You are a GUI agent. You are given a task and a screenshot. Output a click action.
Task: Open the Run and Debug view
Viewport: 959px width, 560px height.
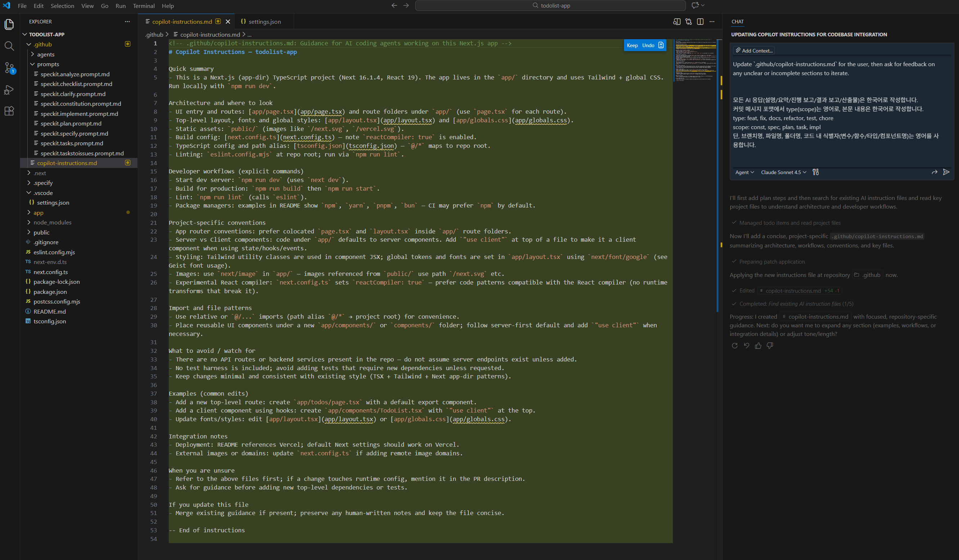(9, 90)
